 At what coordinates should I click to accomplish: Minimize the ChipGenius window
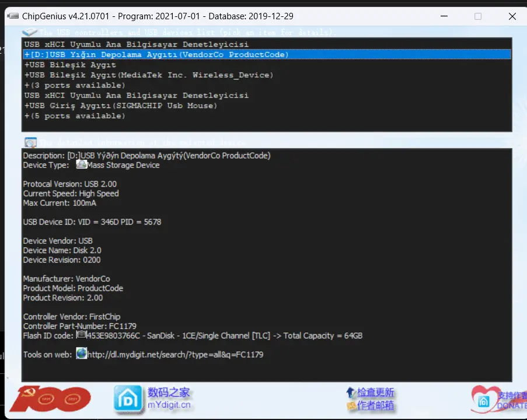pyautogui.click(x=444, y=16)
